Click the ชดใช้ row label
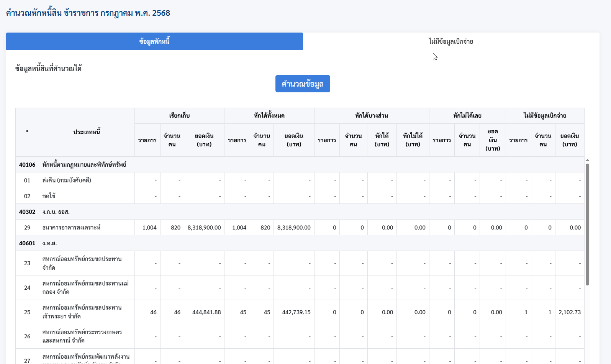This screenshot has width=611, height=364. coord(49,196)
